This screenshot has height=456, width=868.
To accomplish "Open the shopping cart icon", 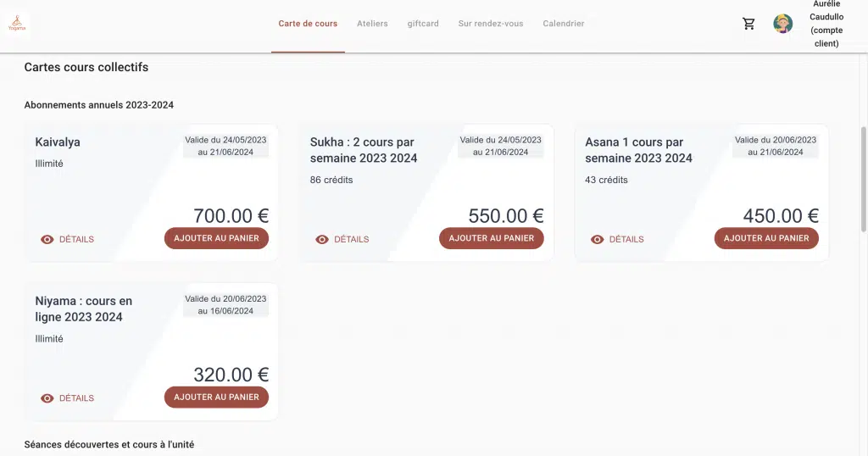I will [748, 24].
